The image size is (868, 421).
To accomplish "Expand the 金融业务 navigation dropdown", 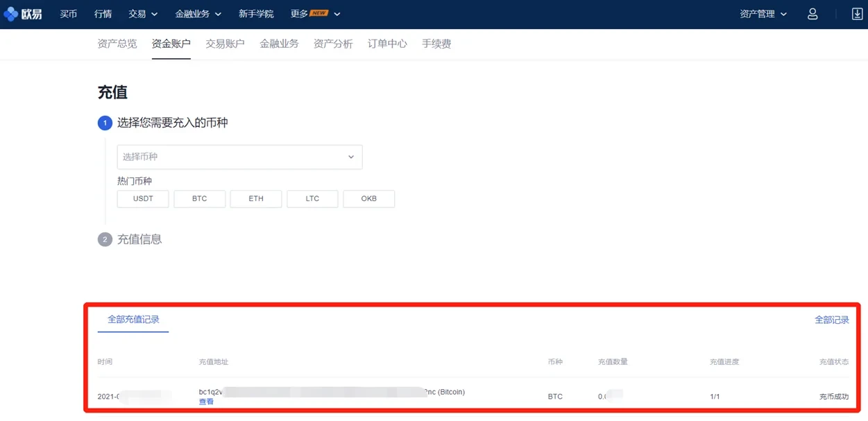I will coord(198,13).
